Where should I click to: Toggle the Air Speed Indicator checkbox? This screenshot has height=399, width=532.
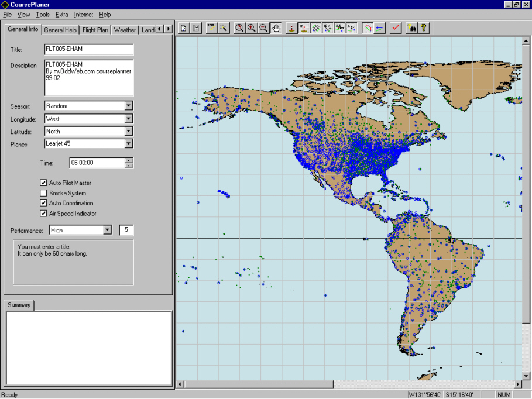point(43,214)
